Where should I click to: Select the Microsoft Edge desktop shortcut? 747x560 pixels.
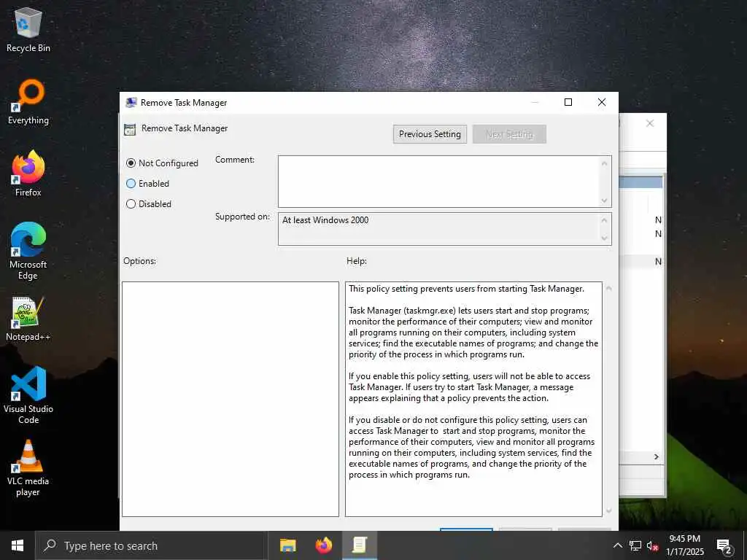coord(28,252)
